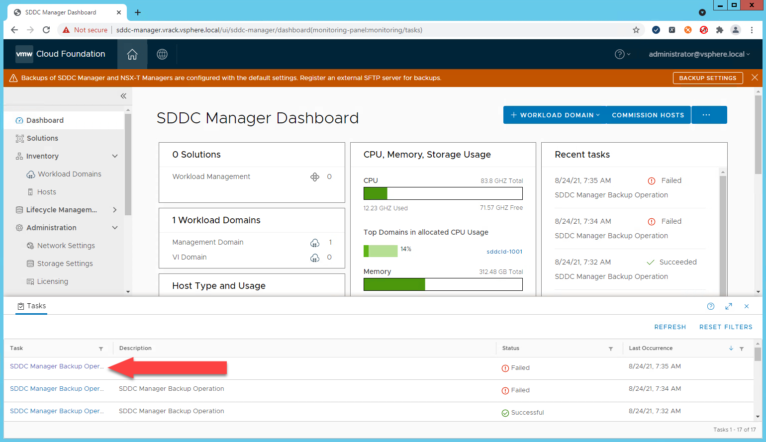Click the browser Back arrow
This screenshot has height=442, width=766.
pos(14,30)
